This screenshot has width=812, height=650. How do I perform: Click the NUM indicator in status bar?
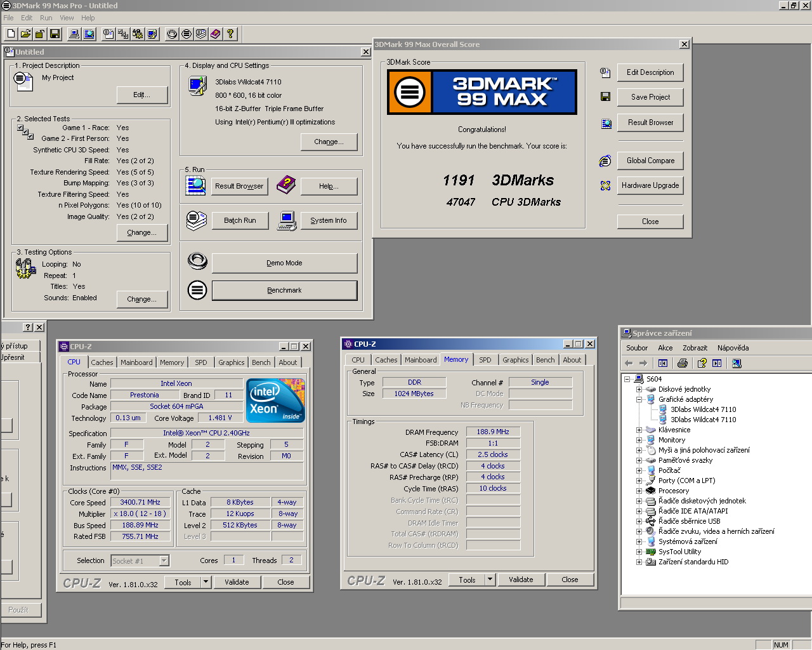pyautogui.click(x=781, y=645)
